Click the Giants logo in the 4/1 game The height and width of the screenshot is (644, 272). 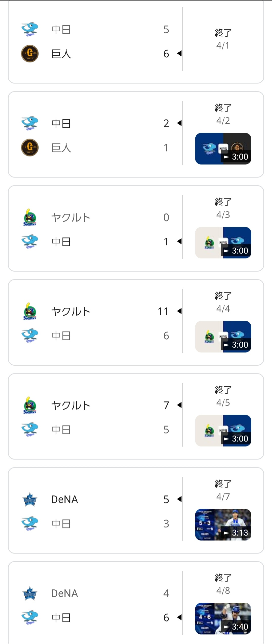tap(30, 54)
